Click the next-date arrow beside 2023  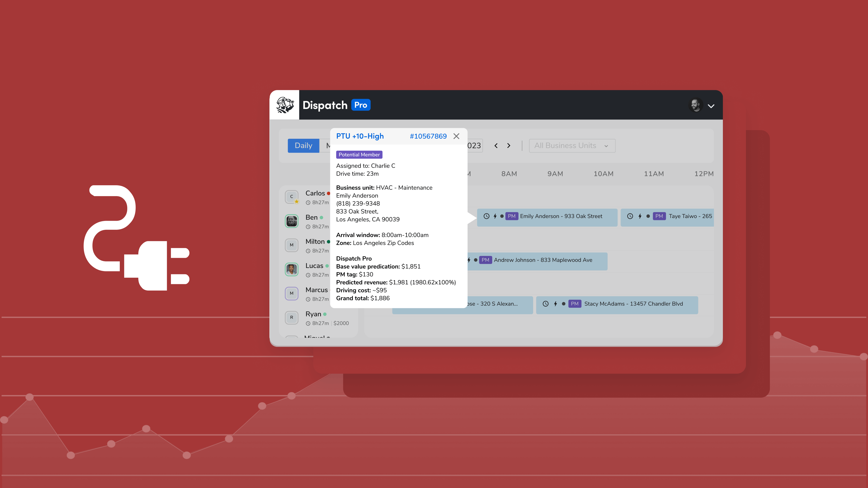click(x=509, y=145)
